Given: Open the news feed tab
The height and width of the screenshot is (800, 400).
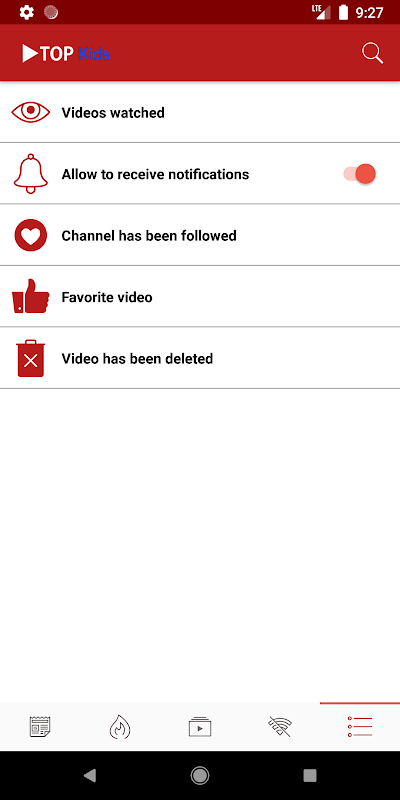Looking at the screenshot, I should (x=40, y=726).
